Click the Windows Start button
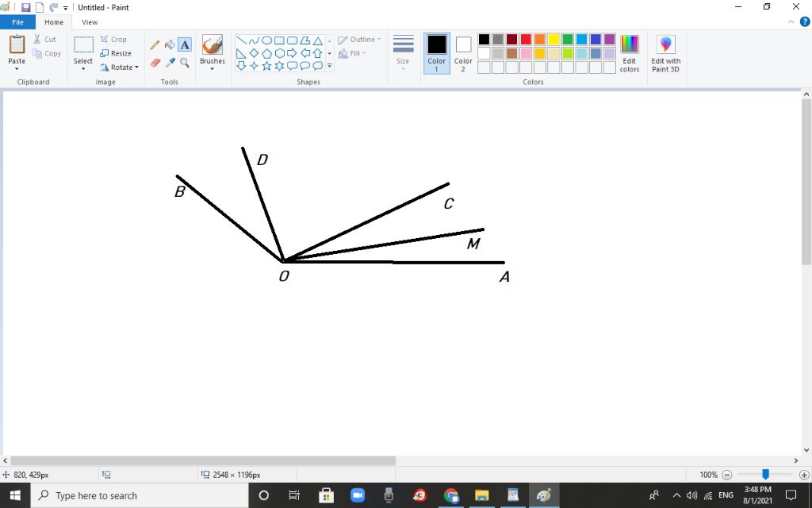Viewport: 812px width, 508px height. pyautogui.click(x=15, y=495)
